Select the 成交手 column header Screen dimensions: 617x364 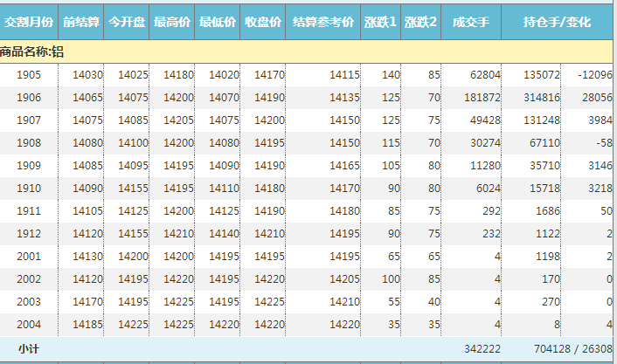click(x=471, y=21)
